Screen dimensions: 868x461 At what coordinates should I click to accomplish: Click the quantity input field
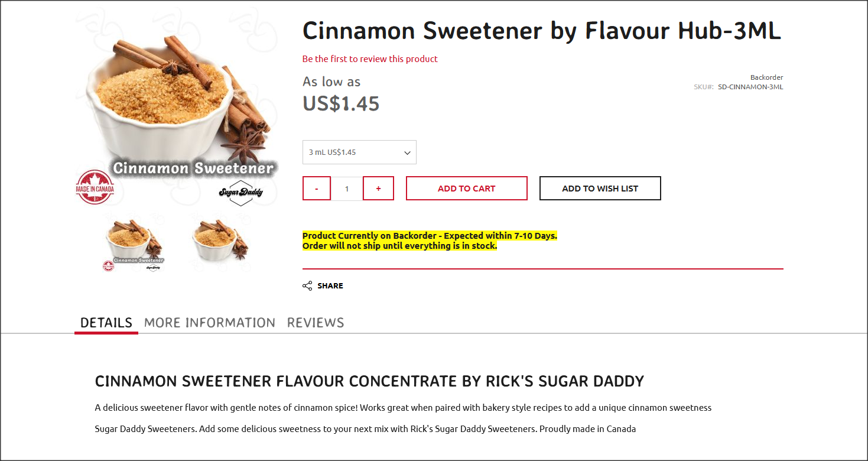(347, 189)
